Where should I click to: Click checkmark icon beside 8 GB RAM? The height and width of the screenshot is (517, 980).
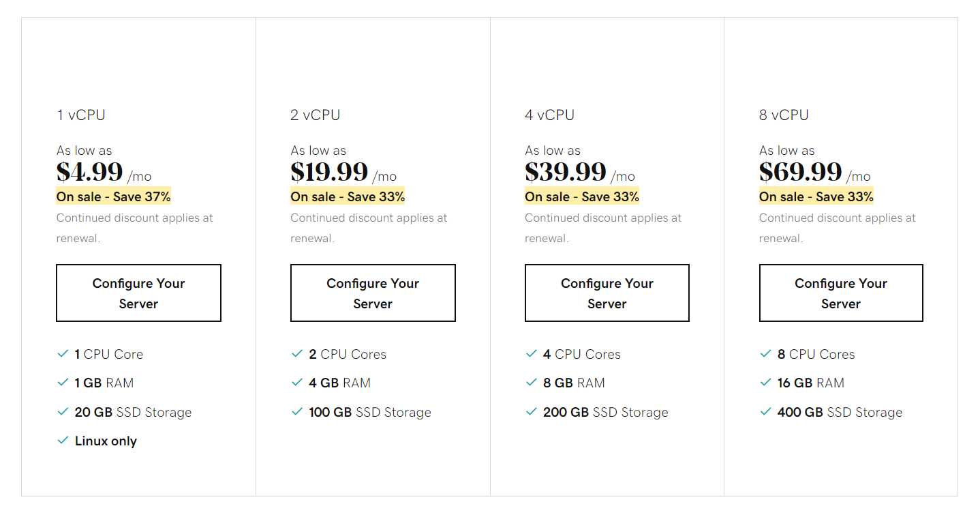click(x=532, y=382)
